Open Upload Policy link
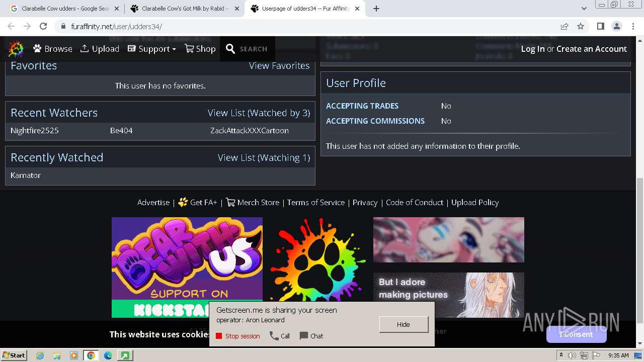Viewport: 644px width, 362px height. tap(475, 202)
